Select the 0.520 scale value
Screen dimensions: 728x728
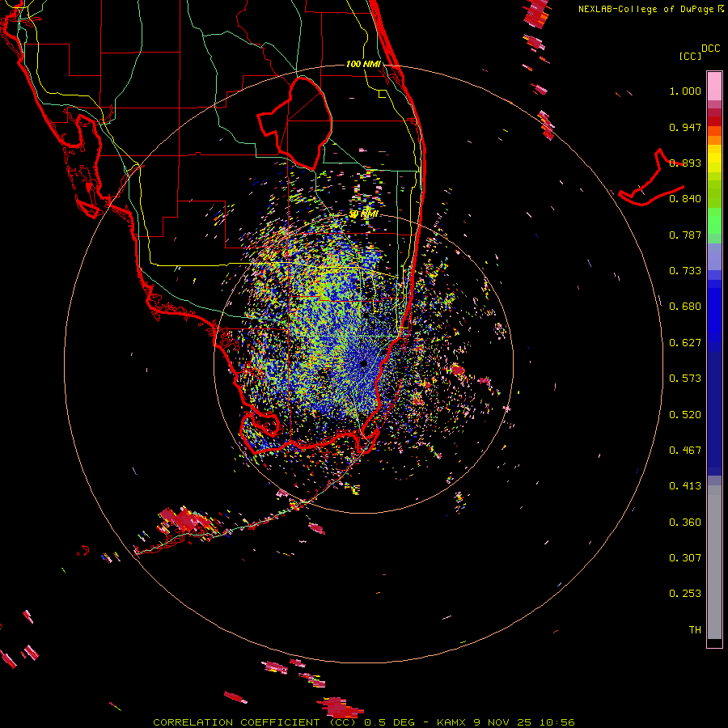(x=685, y=415)
